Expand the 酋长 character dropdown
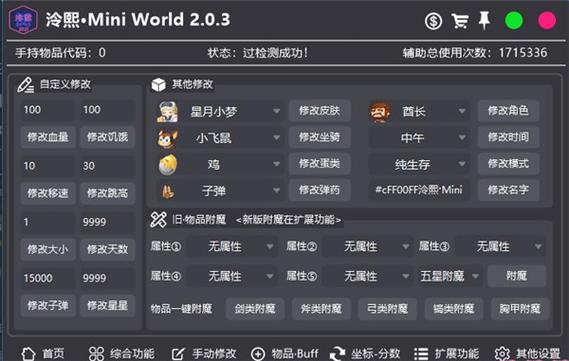 point(430,111)
